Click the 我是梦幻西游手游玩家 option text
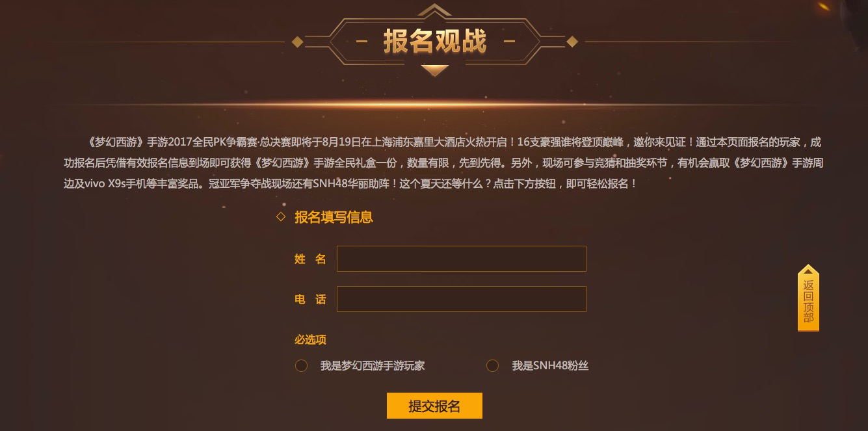Screen dimensions: 868x431 coord(373,366)
